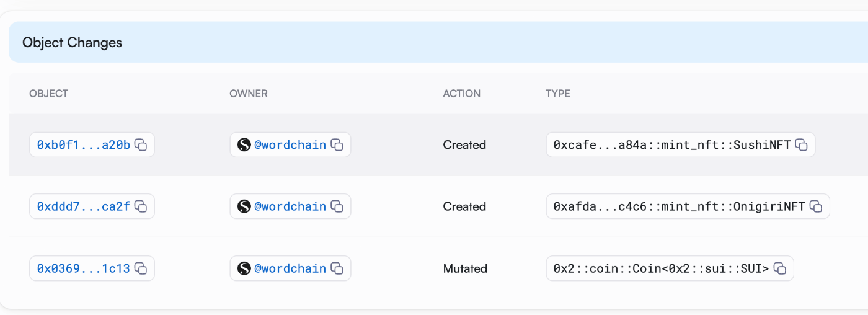Copy object ID 0xb0f1...a20b
Screen dimensions: 868x315
141,145
